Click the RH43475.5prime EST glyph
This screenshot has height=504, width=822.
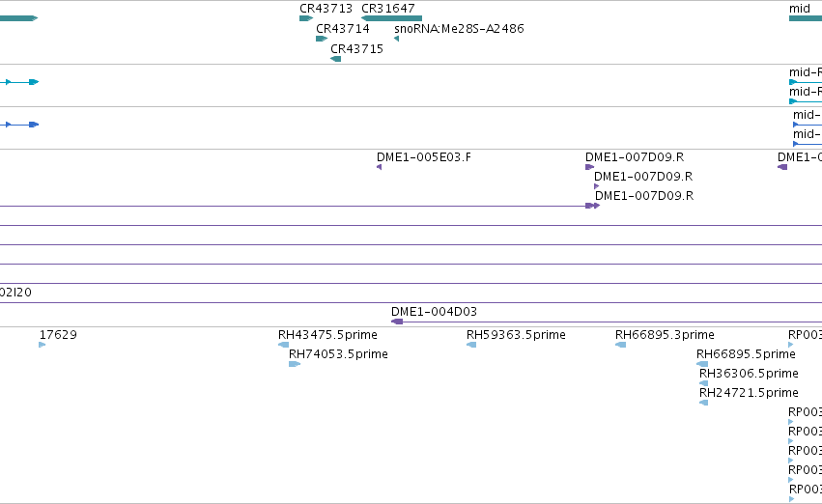click(x=283, y=345)
